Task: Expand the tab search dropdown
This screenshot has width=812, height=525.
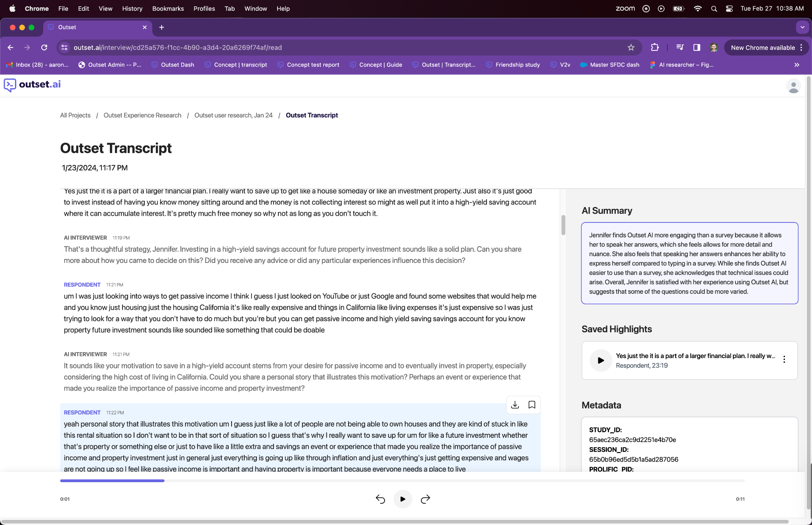Action: pos(802,27)
